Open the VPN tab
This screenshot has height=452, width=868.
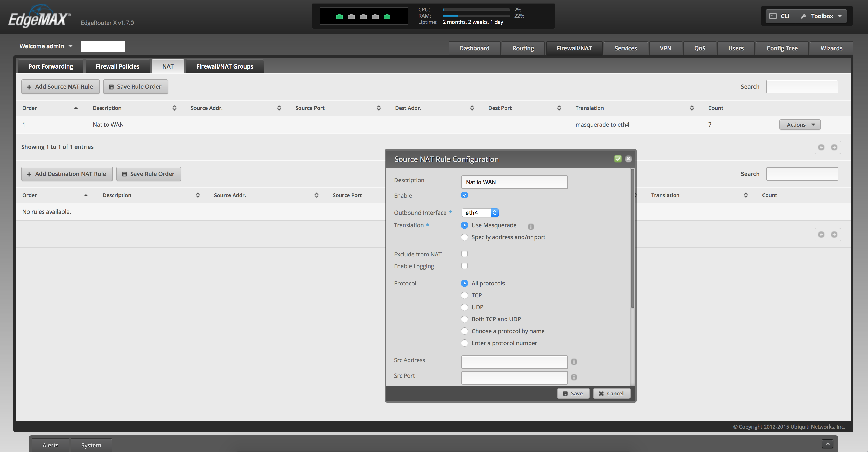[x=665, y=48]
